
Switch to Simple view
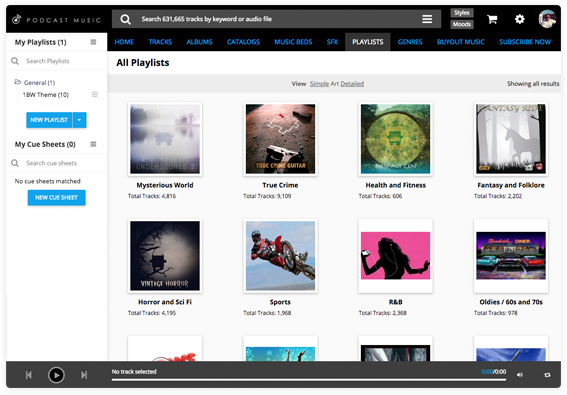pos(319,84)
